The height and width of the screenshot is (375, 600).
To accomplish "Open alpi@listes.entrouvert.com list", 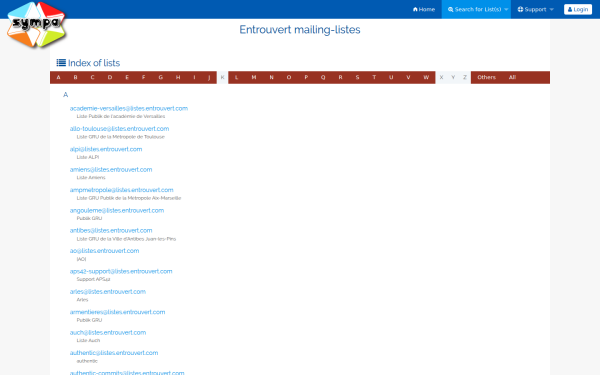I will tap(106, 149).
